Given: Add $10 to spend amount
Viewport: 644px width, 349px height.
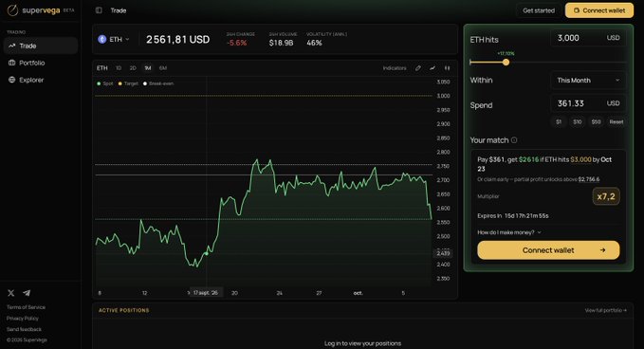Looking at the screenshot, I should [x=577, y=122].
